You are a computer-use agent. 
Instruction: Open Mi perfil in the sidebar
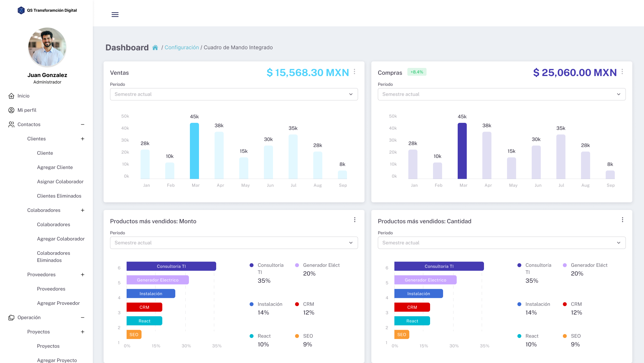point(27,110)
